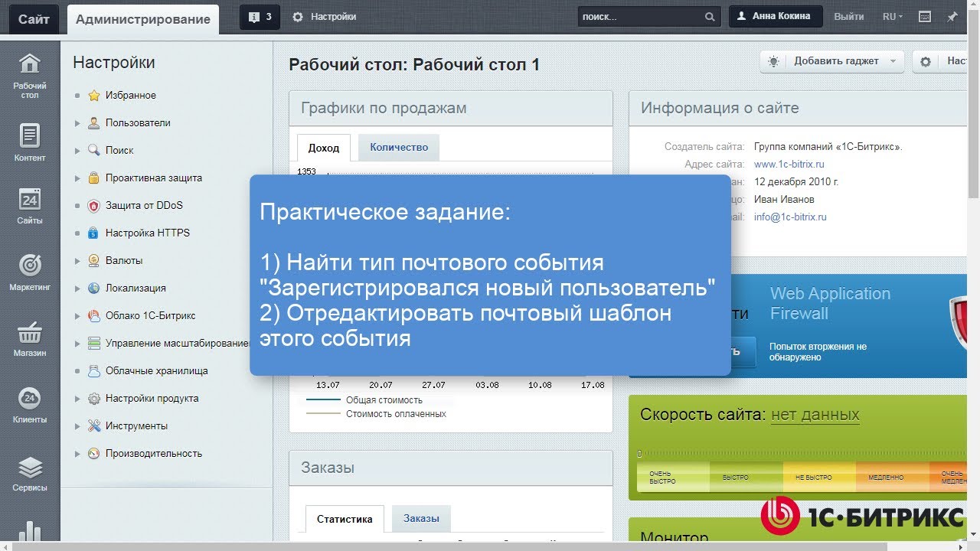Click the lock icon for Проактивная защита
980x551 pixels.
click(x=93, y=178)
